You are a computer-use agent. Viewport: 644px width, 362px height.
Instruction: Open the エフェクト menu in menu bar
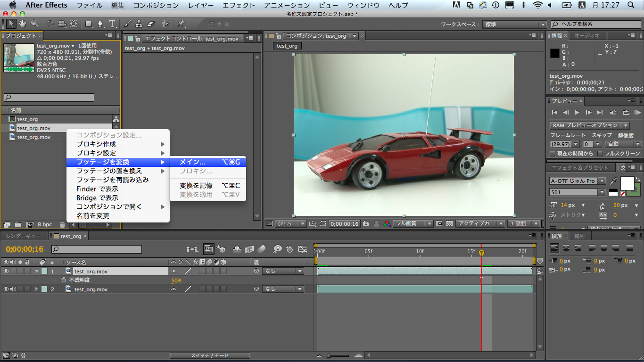point(239,5)
